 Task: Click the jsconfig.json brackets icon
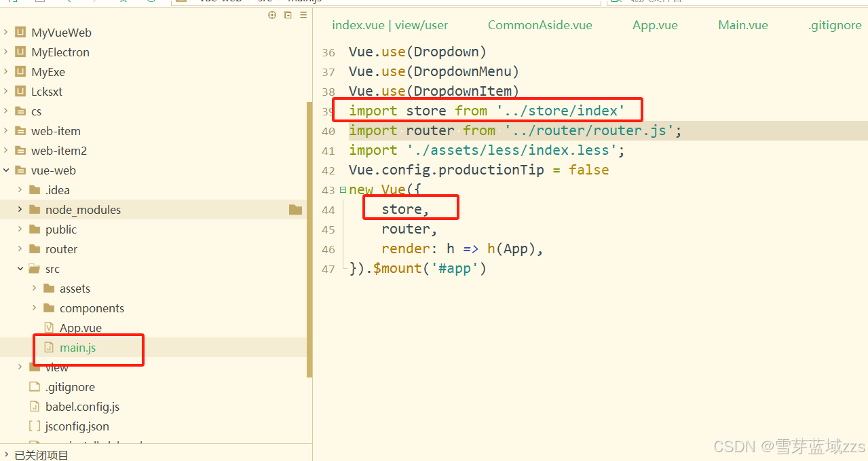coord(35,426)
